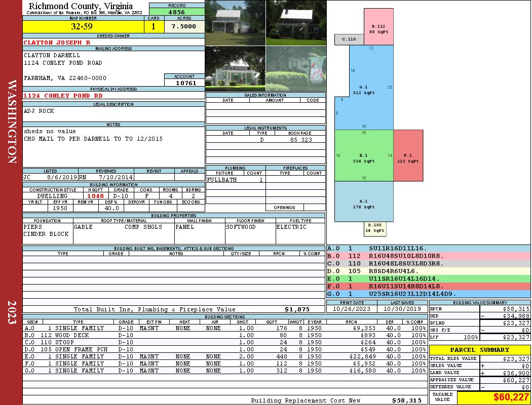
Task: Click wall finish PANEL
Action: 184,227
